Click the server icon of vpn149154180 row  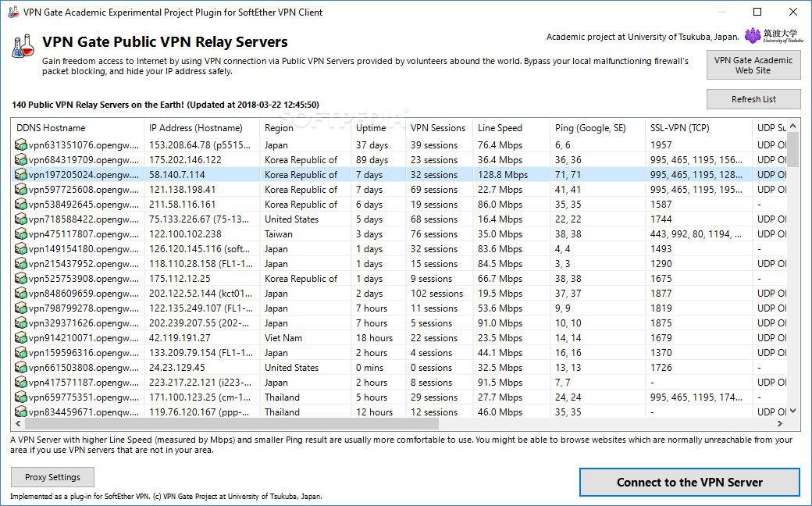[x=21, y=249]
